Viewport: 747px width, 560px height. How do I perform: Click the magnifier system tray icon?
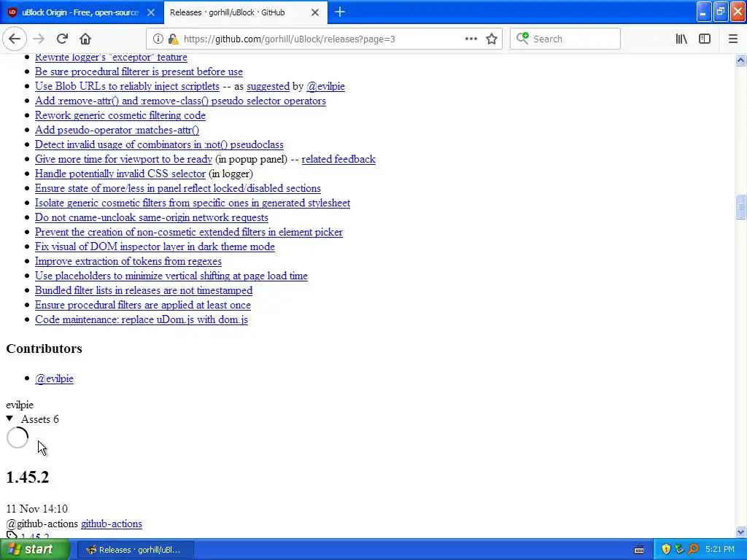point(693,550)
